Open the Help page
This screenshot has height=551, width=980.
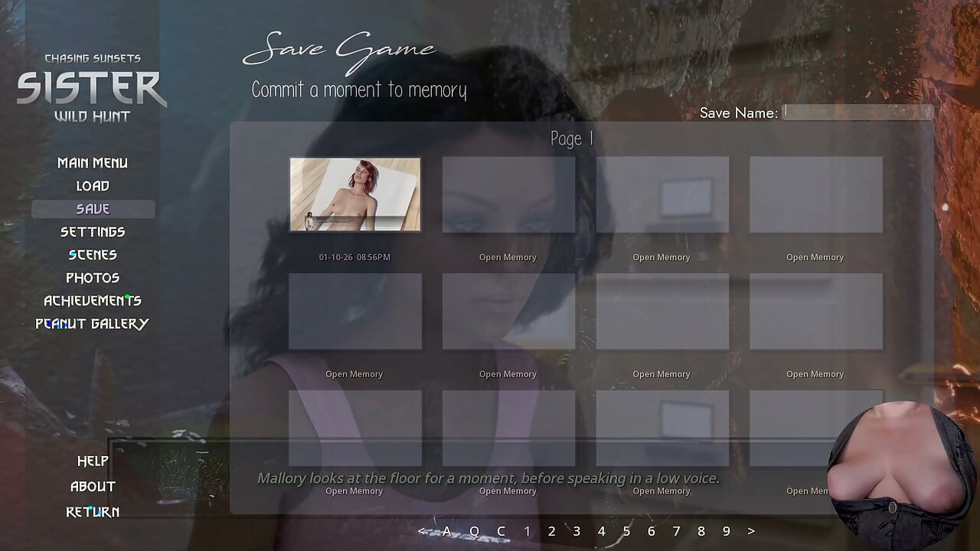coord(93,461)
